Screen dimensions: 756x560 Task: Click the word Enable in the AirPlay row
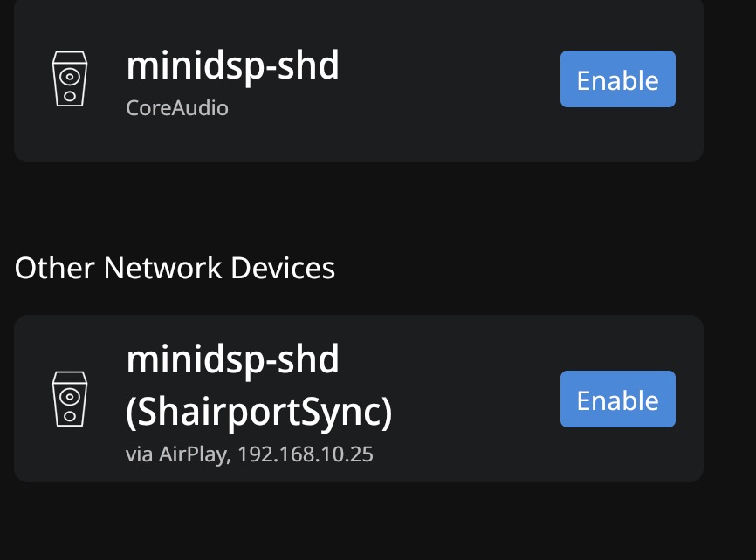point(617,400)
